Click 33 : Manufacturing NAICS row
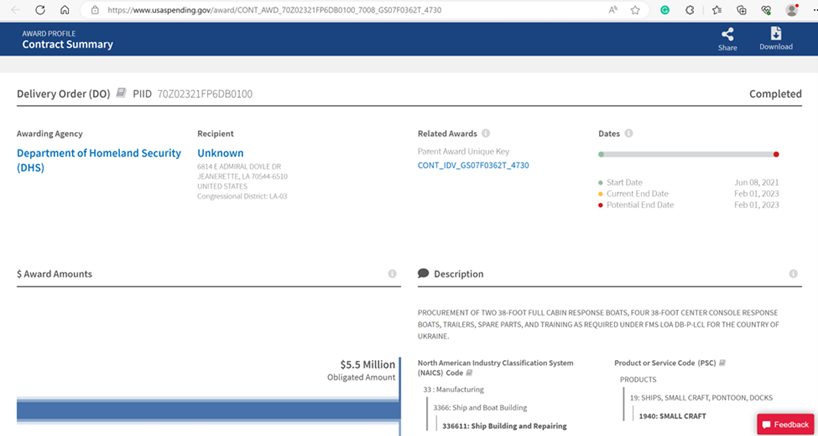This screenshot has width=818, height=436. click(x=453, y=390)
